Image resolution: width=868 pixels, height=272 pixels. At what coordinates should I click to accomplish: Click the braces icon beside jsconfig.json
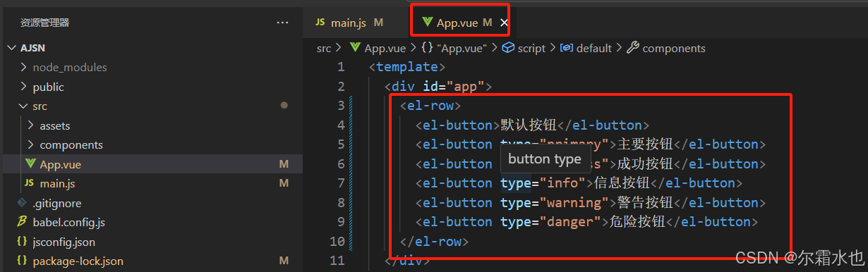point(22,242)
